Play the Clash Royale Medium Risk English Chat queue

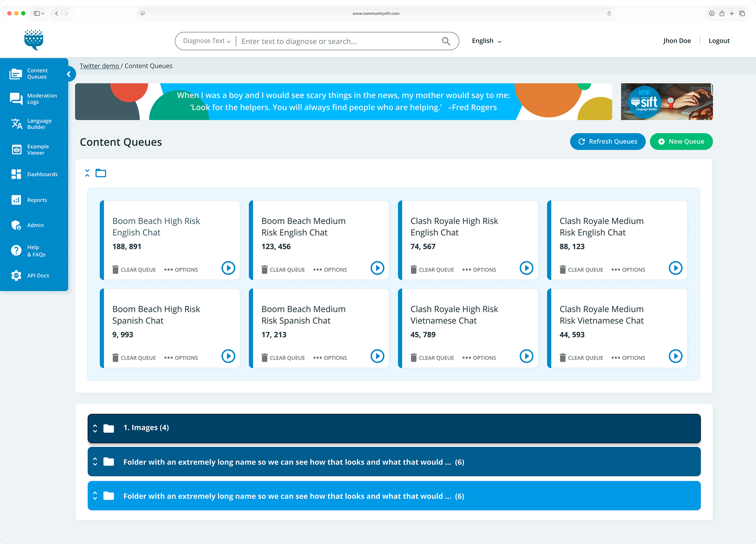coord(675,268)
